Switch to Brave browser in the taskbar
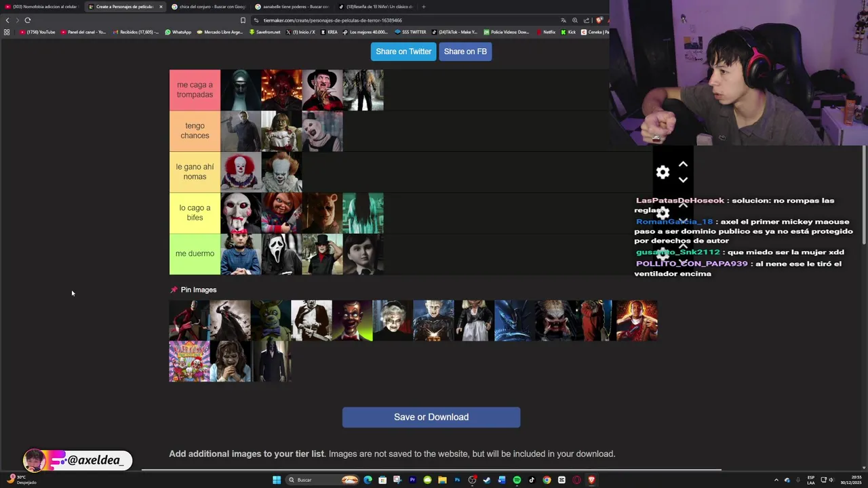Screen dimensions: 868x488 pyautogui.click(x=591, y=480)
